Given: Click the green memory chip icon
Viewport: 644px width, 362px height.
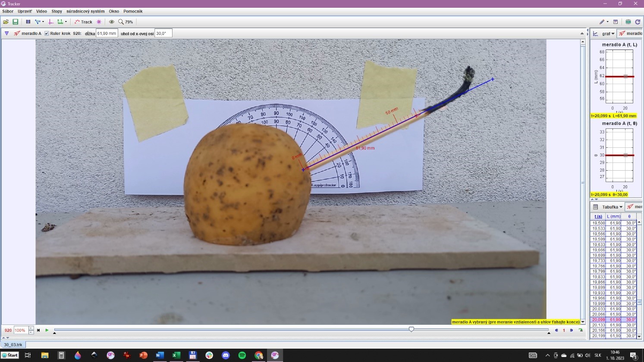Looking at the screenshot, I should click(628, 22).
